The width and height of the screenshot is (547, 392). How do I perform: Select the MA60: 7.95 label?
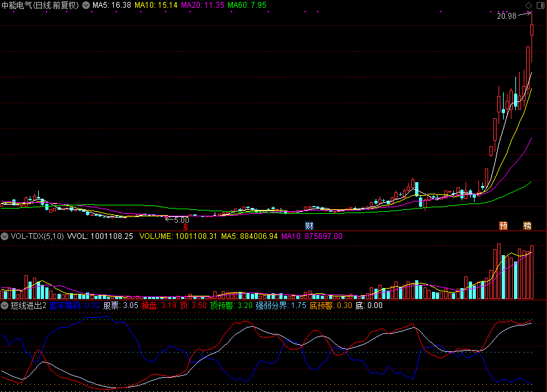point(247,5)
